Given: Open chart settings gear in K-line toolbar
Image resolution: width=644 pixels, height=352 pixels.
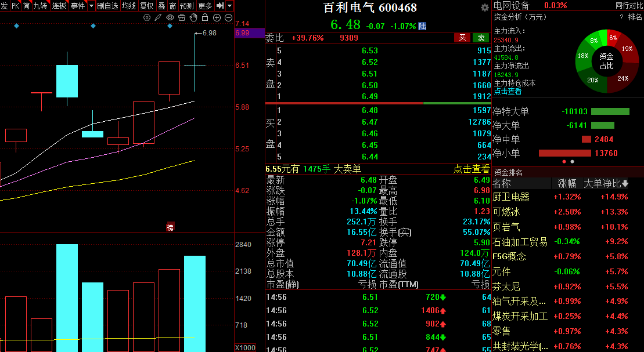Looking at the screenshot, I should (146, 17).
